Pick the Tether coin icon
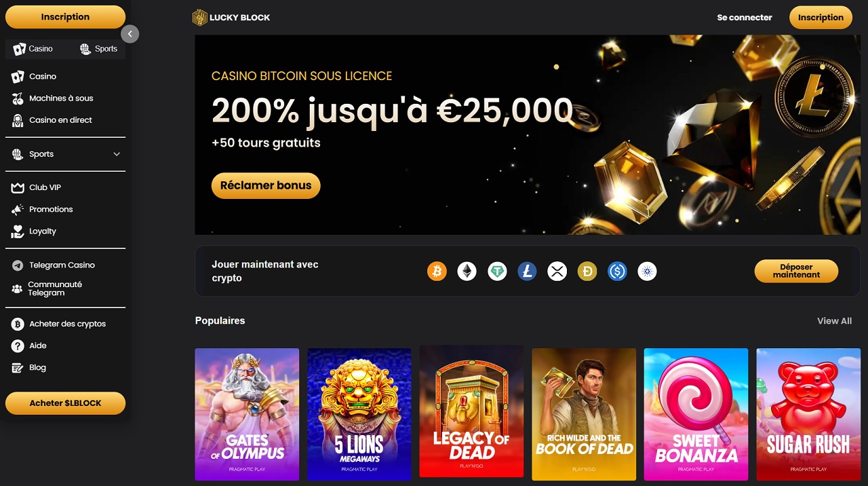 click(x=497, y=272)
